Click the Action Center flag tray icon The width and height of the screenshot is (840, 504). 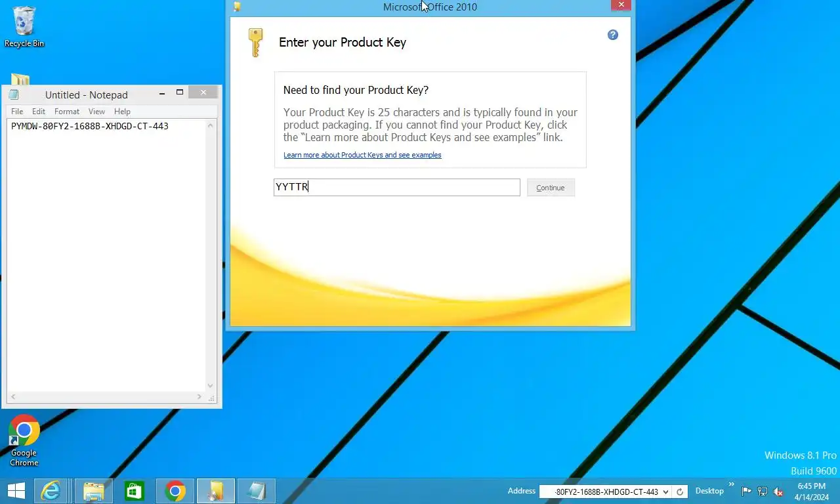[x=747, y=492]
